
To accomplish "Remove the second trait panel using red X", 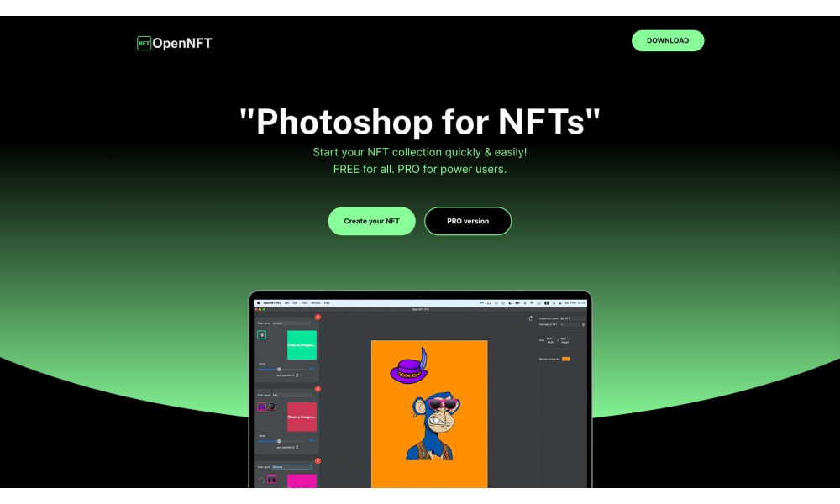I will coord(318,389).
